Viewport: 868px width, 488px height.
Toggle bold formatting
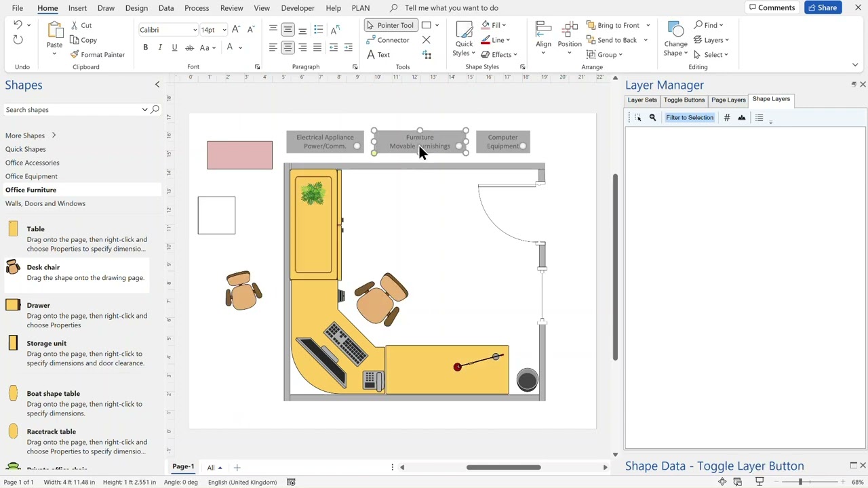pyautogui.click(x=145, y=47)
